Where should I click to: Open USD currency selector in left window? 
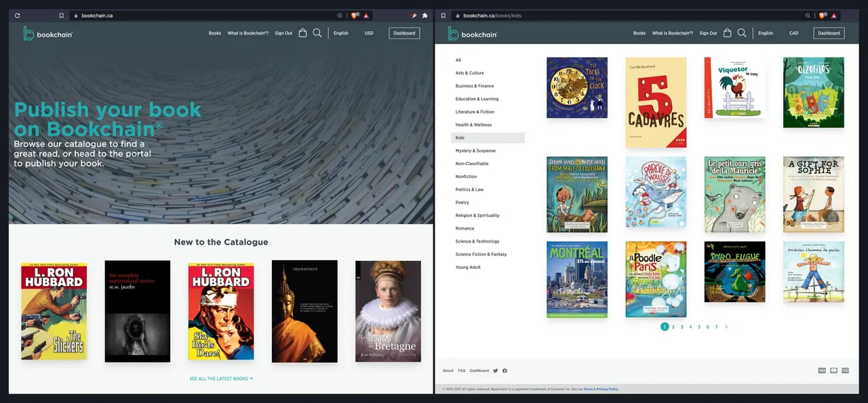point(369,33)
